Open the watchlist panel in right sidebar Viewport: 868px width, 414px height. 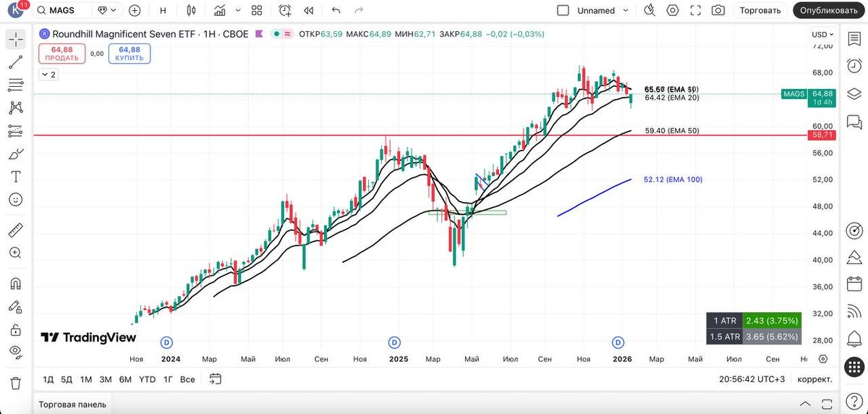tap(854, 40)
